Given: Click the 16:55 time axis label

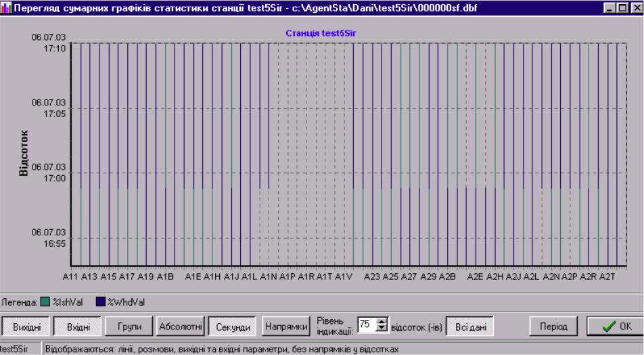Looking at the screenshot, I should tap(55, 244).
